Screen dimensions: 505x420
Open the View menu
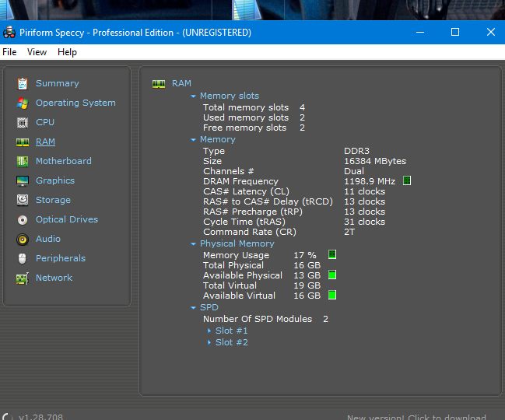[37, 52]
